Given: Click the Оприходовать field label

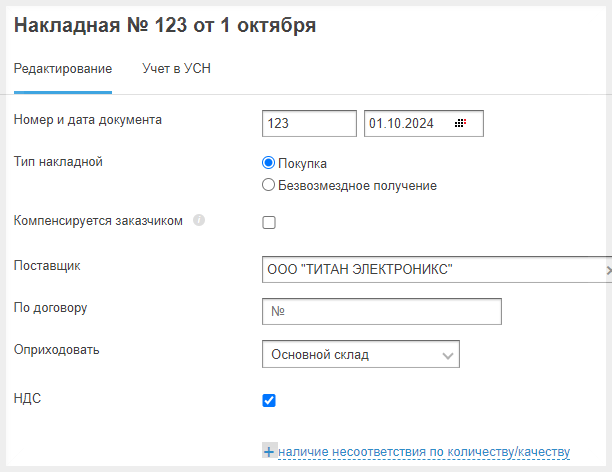Looking at the screenshot, I should click(57, 350).
